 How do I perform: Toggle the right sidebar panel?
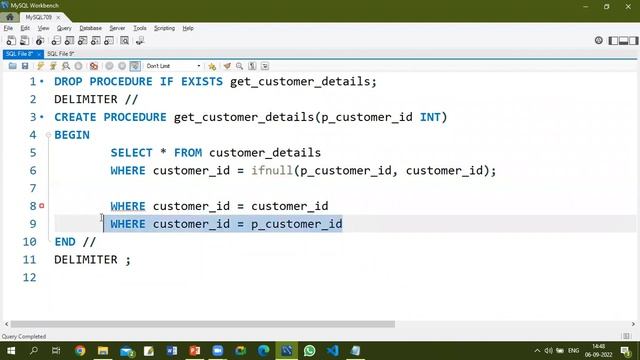pos(633,40)
